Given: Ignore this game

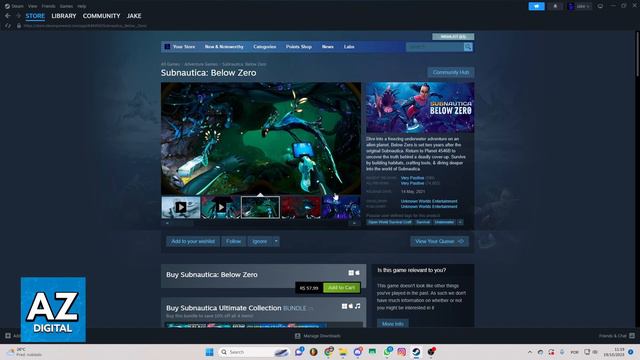Looking at the screenshot, I should pos(260,241).
